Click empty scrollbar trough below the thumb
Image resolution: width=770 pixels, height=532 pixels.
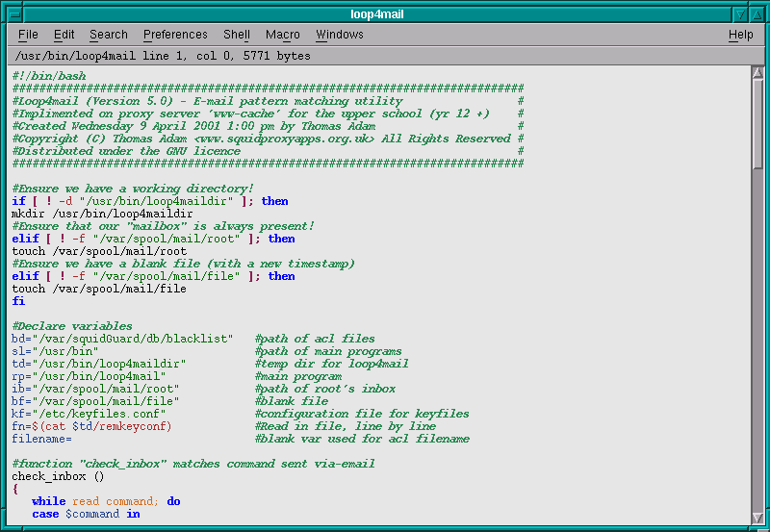click(x=757, y=337)
